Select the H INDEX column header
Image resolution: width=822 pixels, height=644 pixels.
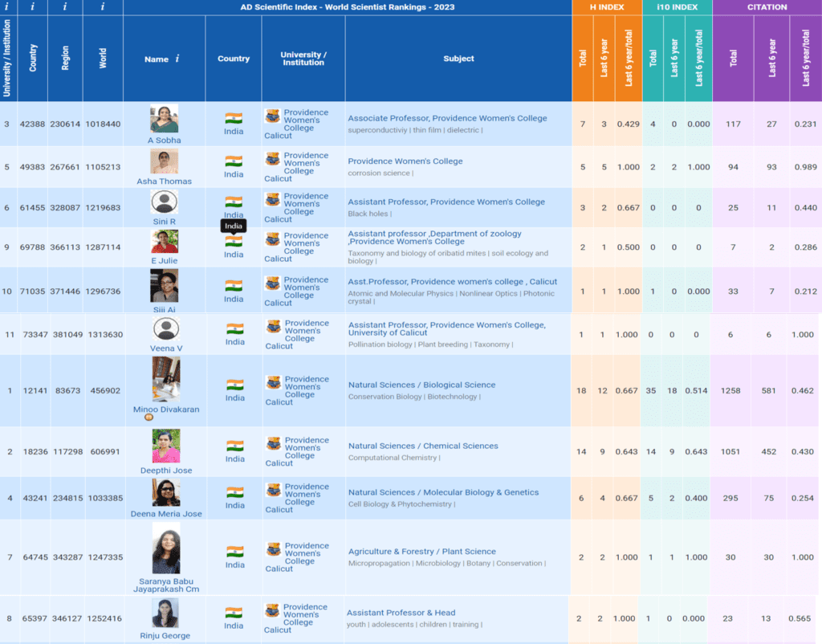pyautogui.click(x=606, y=7)
